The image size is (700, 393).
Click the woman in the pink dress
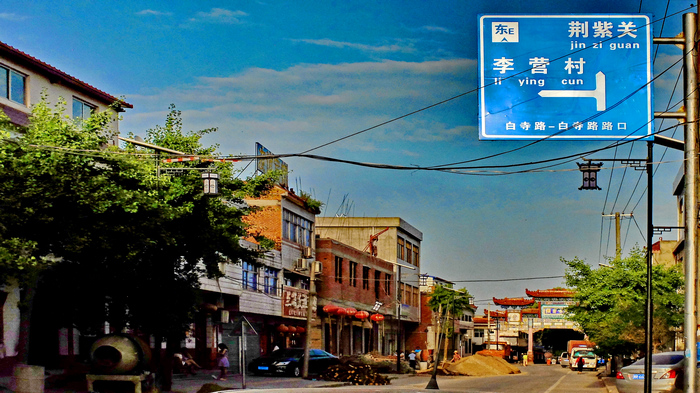(x=223, y=361)
